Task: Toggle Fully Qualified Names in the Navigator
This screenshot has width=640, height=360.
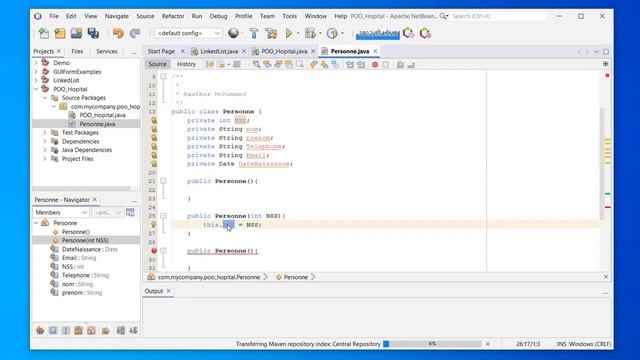Action: (x=106, y=330)
